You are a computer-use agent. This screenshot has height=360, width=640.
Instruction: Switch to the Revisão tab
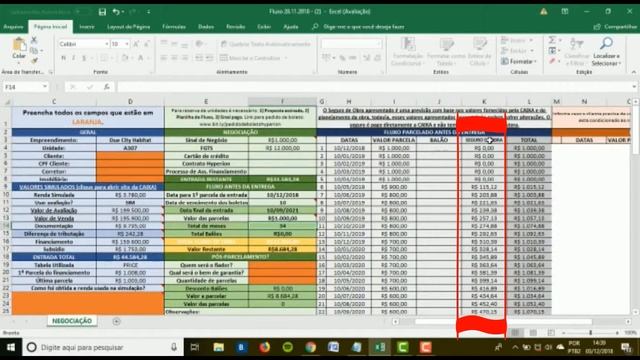236,27
